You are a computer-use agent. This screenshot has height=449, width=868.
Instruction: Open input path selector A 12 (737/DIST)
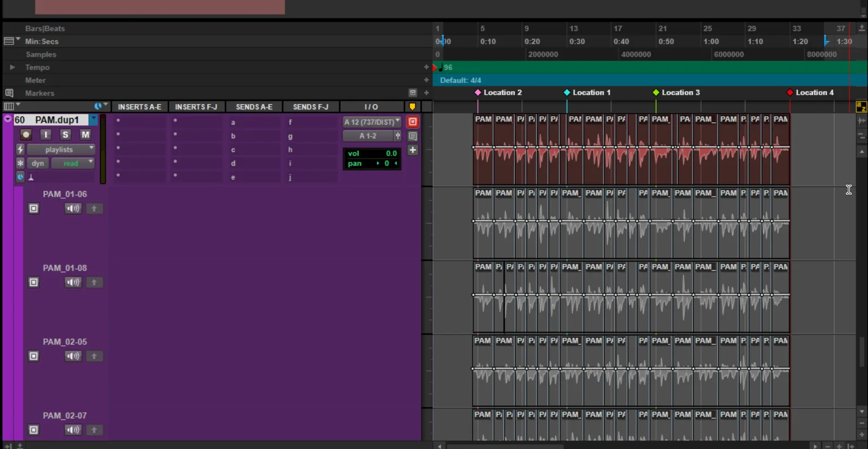pyautogui.click(x=372, y=122)
